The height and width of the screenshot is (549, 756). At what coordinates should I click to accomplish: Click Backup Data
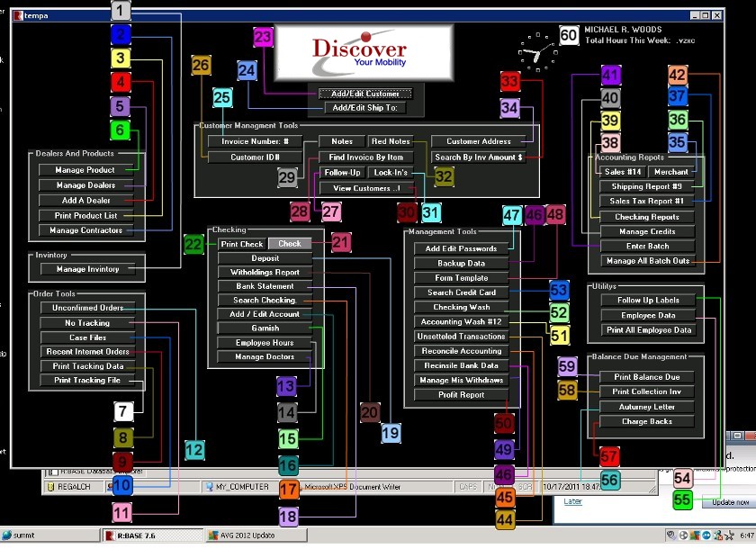[x=462, y=264]
